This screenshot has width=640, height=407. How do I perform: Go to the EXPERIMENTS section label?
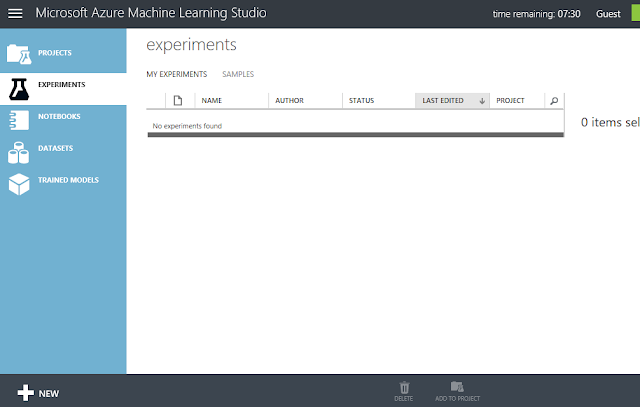point(62,85)
